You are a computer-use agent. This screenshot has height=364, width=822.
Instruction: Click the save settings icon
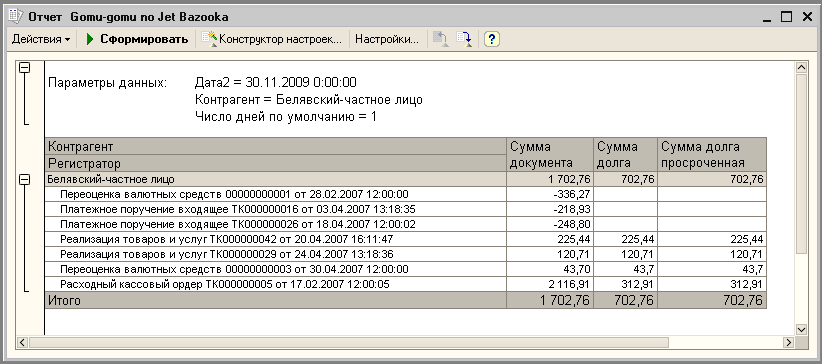(464, 39)
